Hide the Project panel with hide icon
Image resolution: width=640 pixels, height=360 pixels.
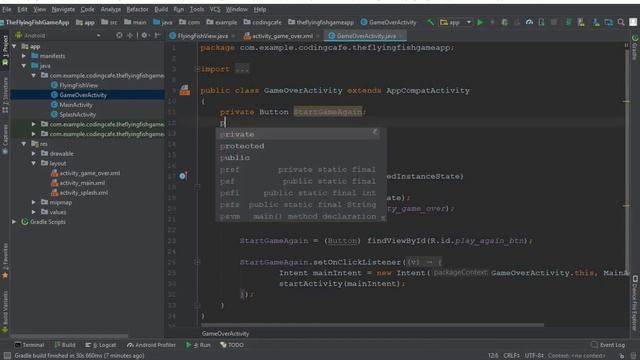click(x=157, y=36)
